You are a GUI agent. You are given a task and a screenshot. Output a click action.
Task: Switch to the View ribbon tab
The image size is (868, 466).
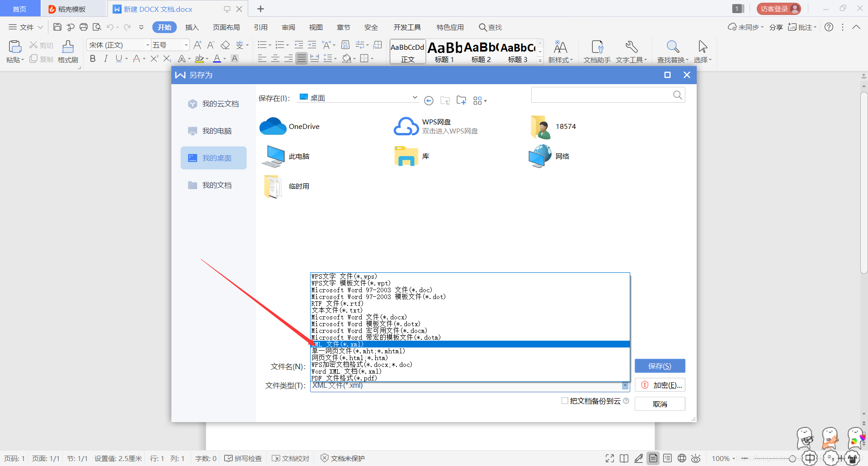316,27
